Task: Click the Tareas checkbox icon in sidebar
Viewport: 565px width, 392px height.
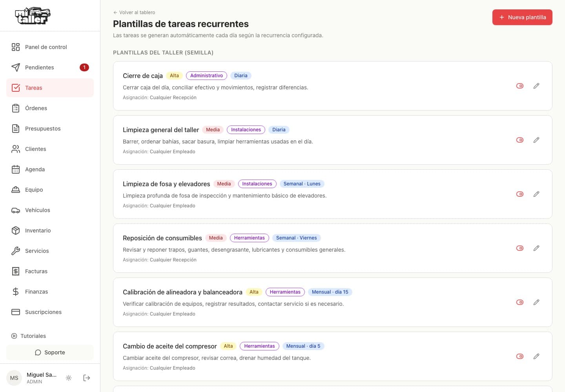Action: 16,88
